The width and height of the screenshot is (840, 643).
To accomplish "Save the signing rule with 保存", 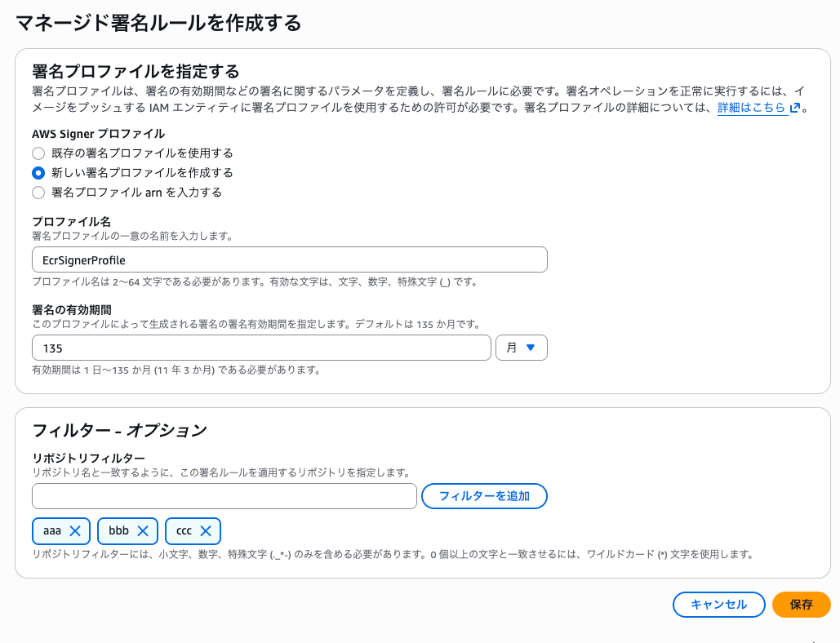I will pos(801,605).
